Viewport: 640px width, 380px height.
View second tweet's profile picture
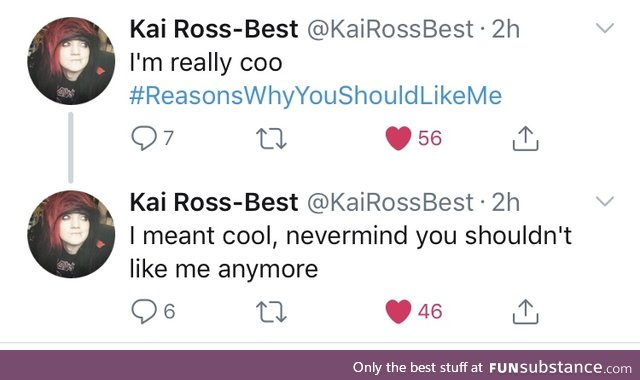coord(71,234)
